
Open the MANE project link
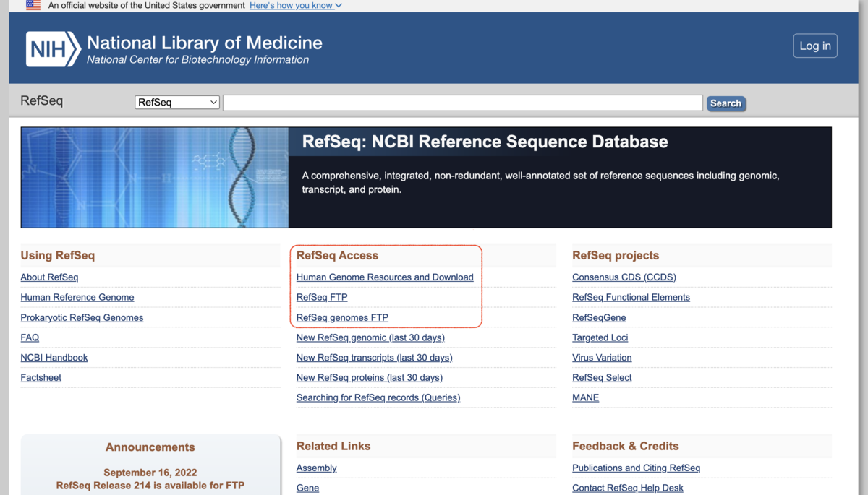585,397
